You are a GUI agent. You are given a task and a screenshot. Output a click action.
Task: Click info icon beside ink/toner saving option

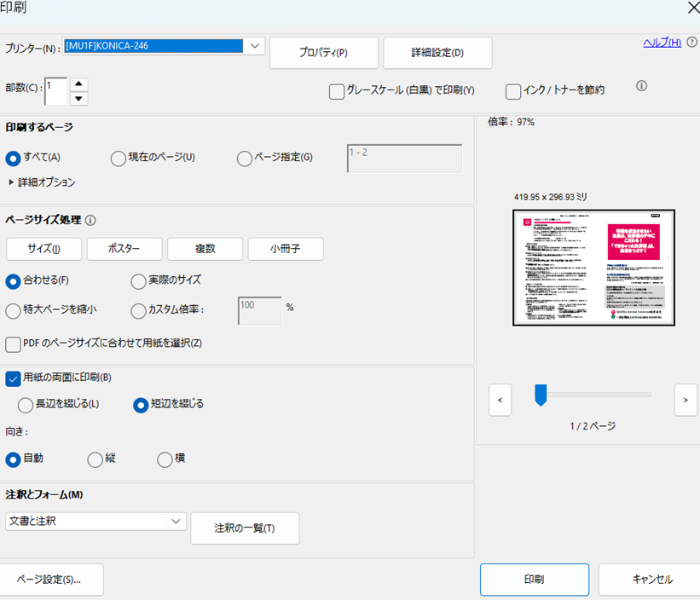tap(641, 85)
